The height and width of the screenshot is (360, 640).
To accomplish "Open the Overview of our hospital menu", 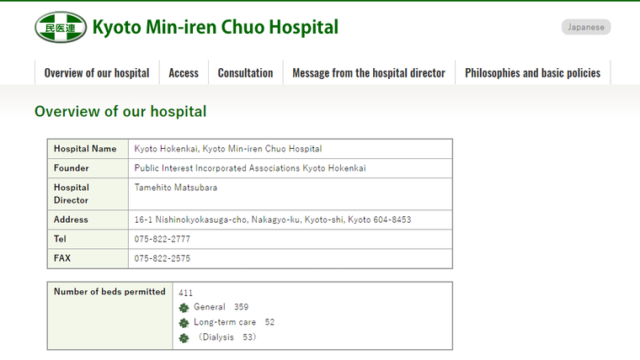I will click(97, 73).
